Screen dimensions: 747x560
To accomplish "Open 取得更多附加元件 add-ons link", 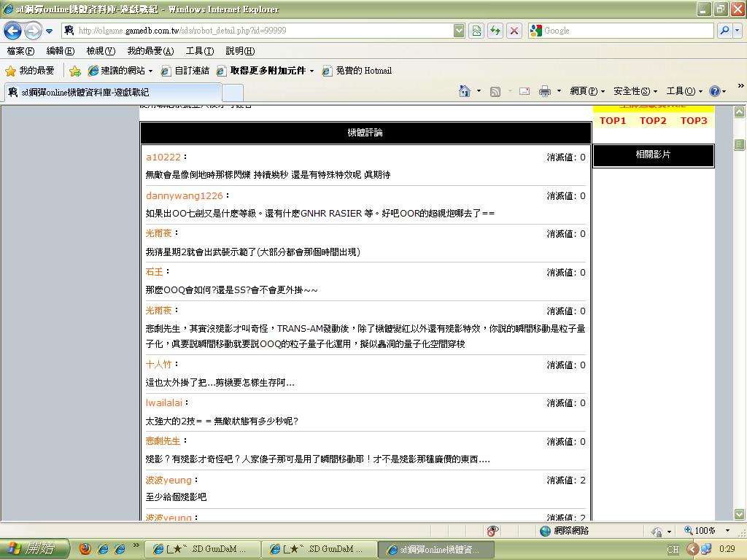I will 266,71.
